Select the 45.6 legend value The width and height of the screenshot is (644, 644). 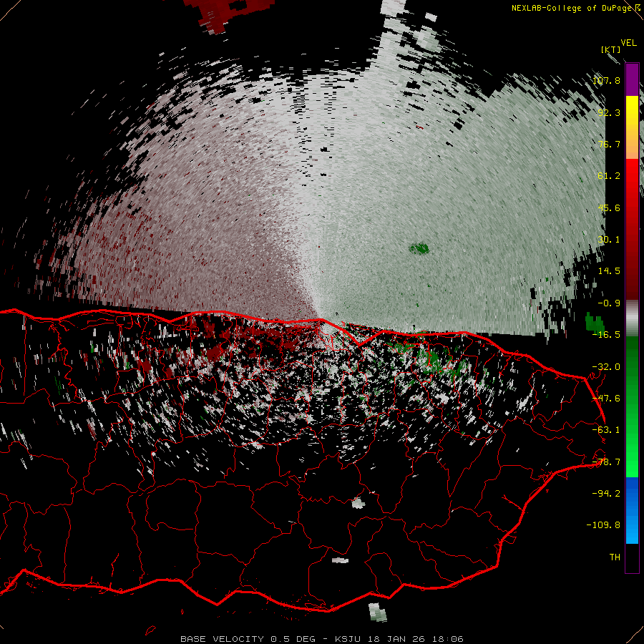click(609, 208)
